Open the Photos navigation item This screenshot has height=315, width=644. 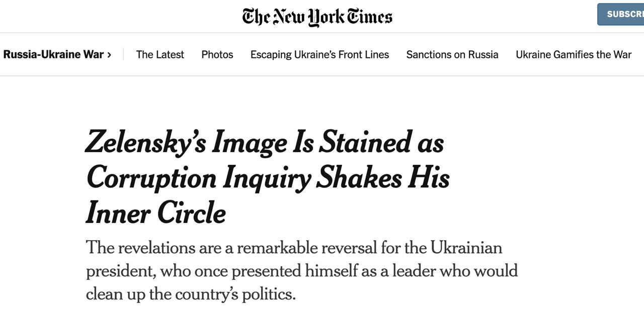point(217,55)
